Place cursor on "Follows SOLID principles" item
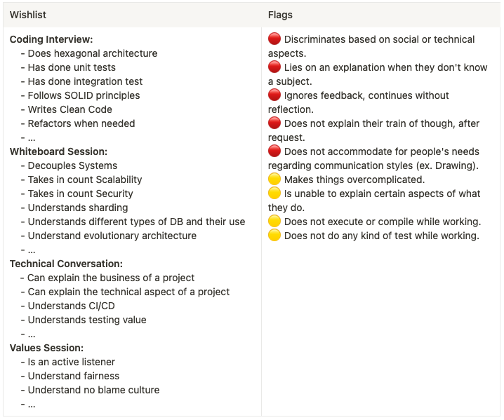This screenshot has width=504, height=420. (84, 95)
